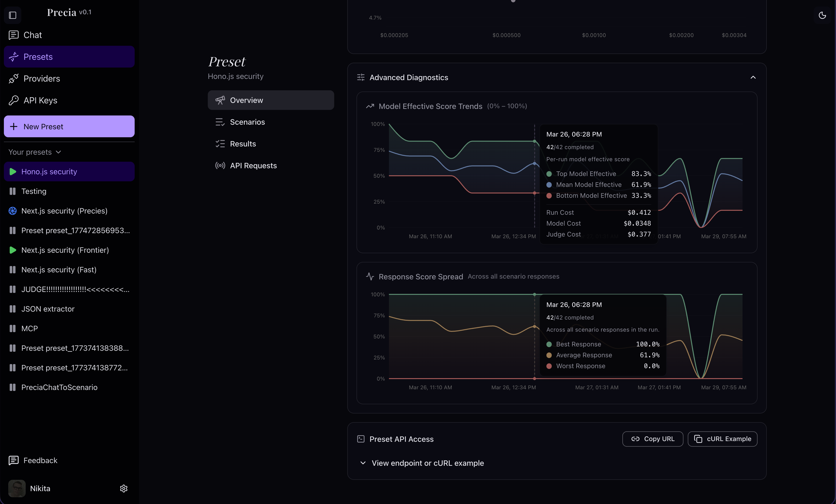Collapse the Advanced Diagnostics section
836x504 pixels.
tap(753, 77)
